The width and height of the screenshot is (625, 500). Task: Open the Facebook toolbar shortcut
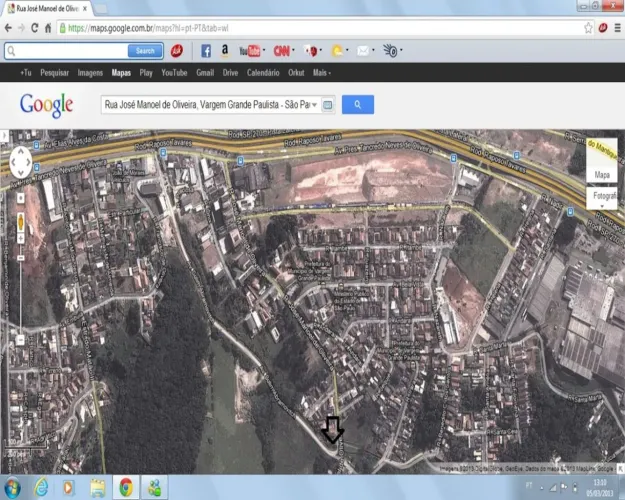click(x=206, y=51)
